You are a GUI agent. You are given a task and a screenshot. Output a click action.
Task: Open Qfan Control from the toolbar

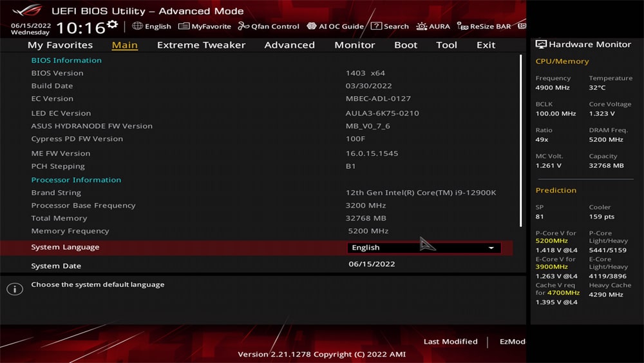pos(269,26)
